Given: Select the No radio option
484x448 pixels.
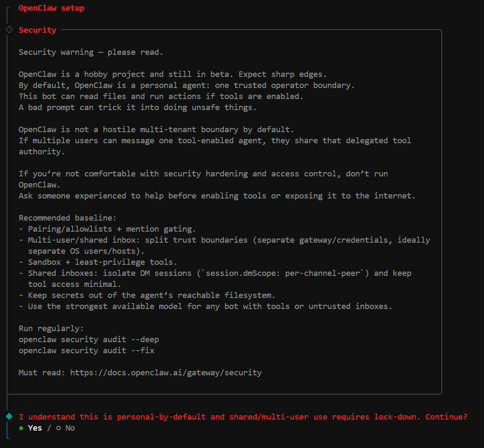Looking at the screenshot, I should 65,428.
